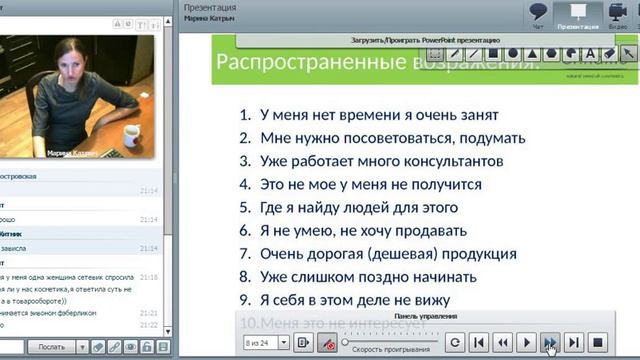Click the Послать send button
Screen dimensions: 640x360
click(51, 347)
